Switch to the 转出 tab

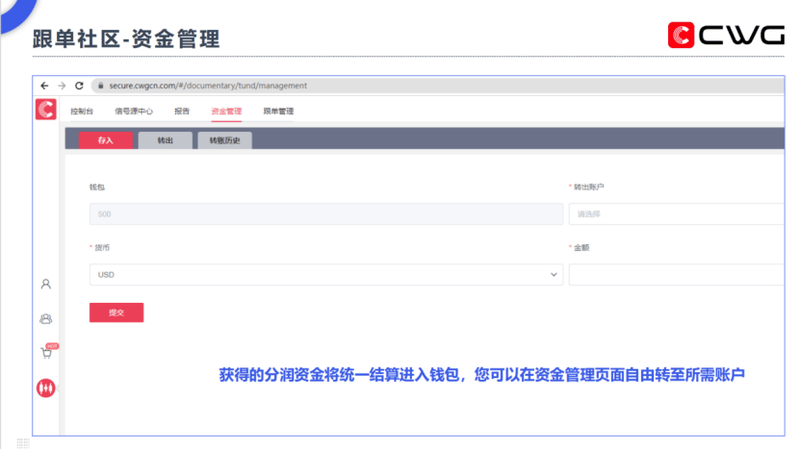(165, 140)
